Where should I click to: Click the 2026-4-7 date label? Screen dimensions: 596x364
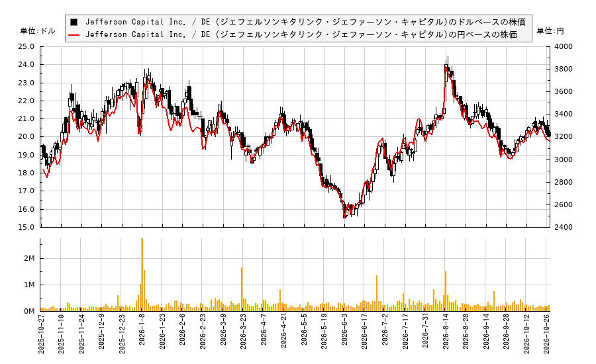click(x=264, y=330)
